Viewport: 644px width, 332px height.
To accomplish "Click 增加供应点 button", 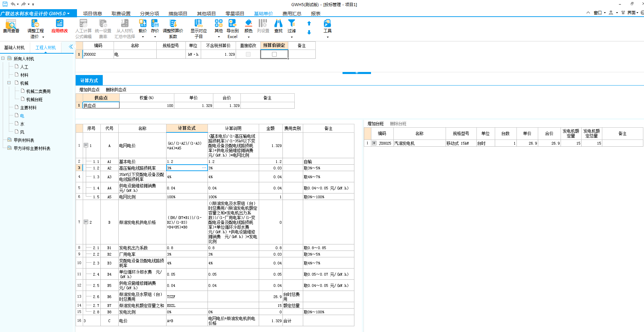I will [90, 90].
